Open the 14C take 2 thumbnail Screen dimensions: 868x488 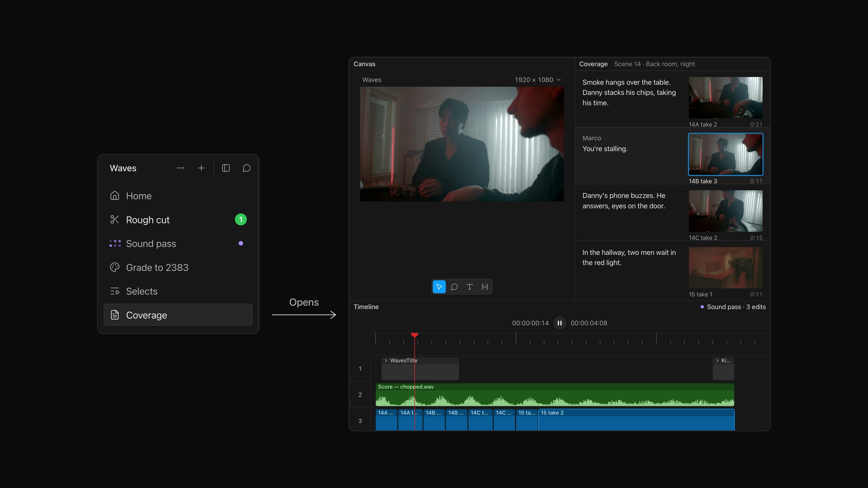point(725,211)
